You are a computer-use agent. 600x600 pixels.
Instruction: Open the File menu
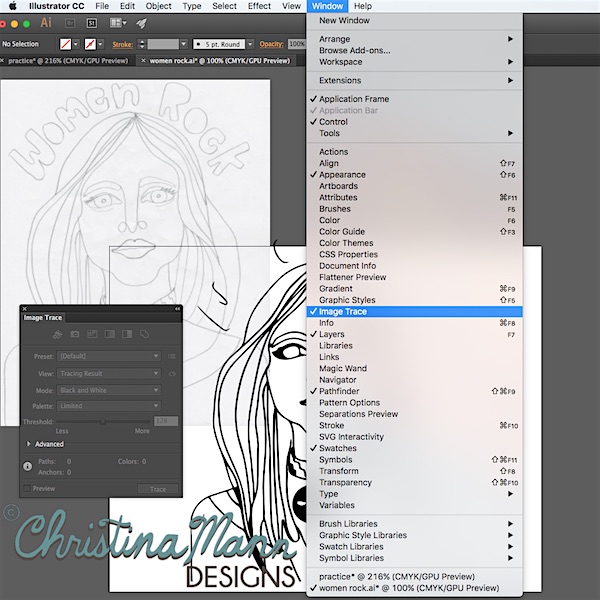102,6
